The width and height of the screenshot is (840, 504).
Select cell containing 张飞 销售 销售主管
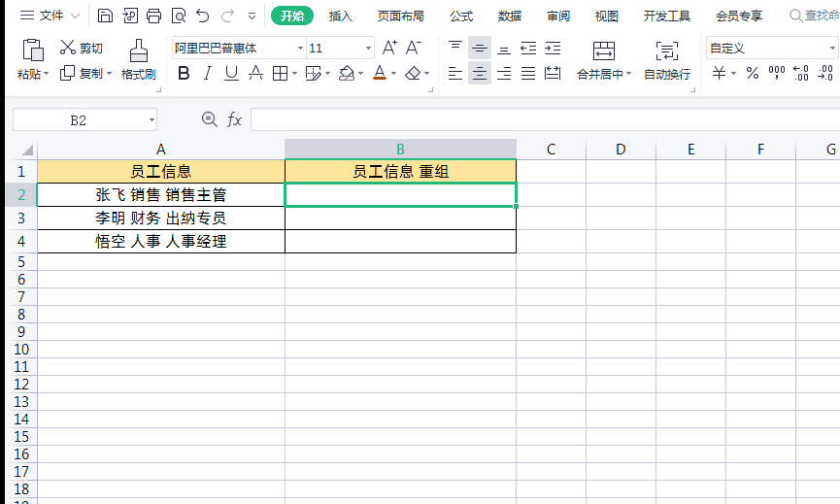tap(160, 194)
